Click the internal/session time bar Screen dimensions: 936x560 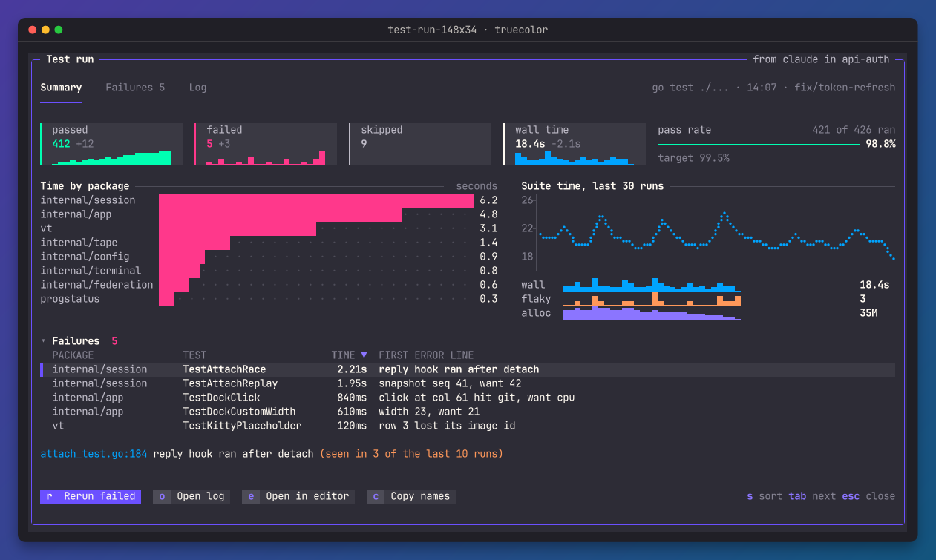point(316,200)
